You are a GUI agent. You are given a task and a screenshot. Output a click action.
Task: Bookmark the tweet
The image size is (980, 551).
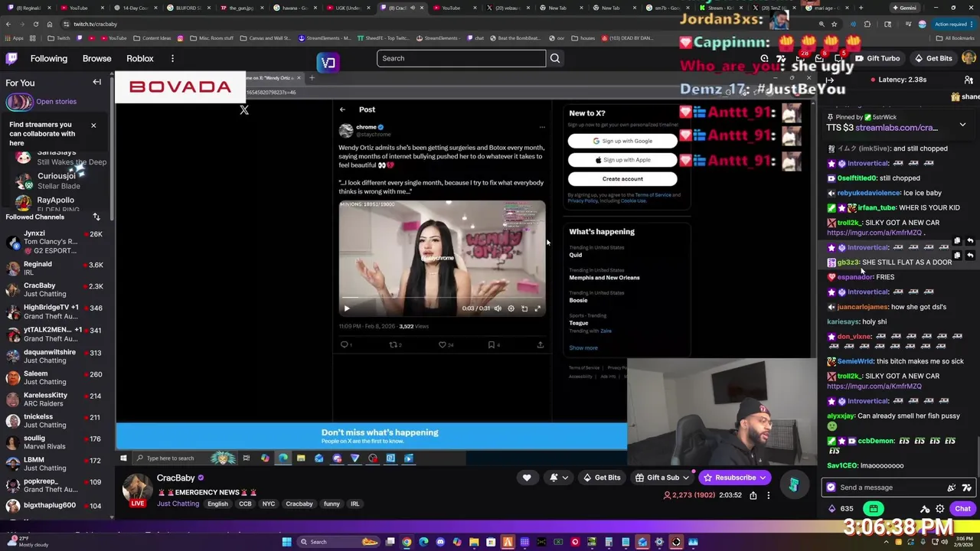click(x=492, y=345)
